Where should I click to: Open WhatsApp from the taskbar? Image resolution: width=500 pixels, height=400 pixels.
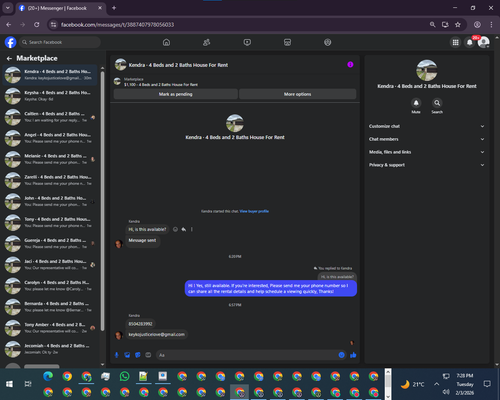[x=124, y=376]
